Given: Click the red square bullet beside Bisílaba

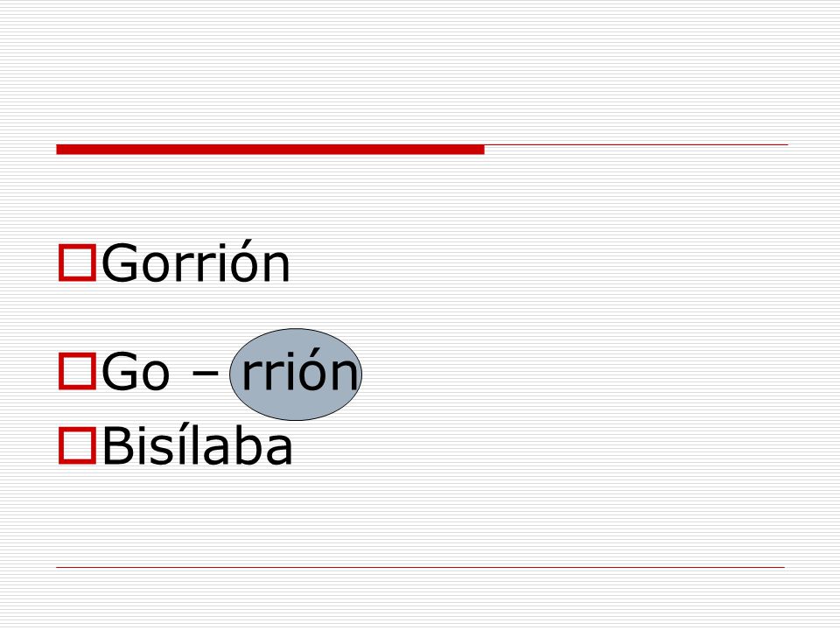Looking at the screenshot, I should pos(77,445).
